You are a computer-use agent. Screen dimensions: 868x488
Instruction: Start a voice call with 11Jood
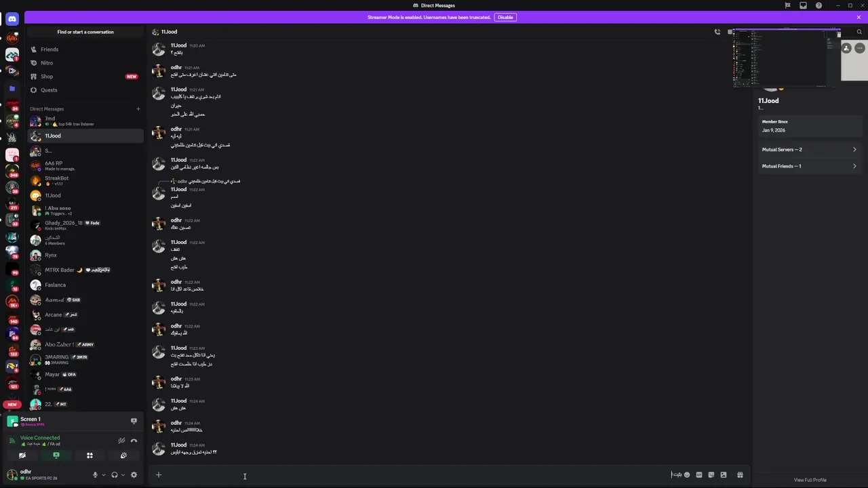(x=717, y=32)
